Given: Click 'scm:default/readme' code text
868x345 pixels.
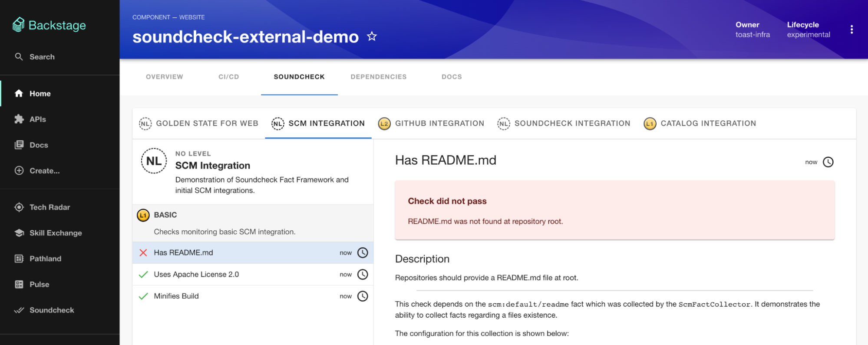Looking at the screenshot, I should 528,305.
